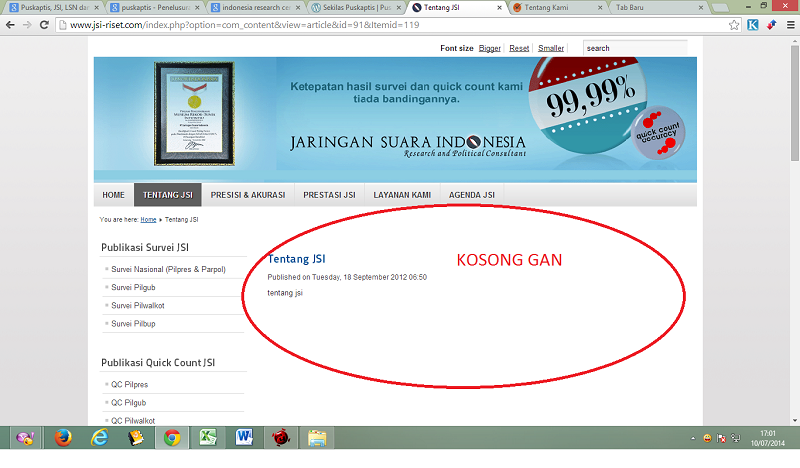800x468 pixels.
Task: Click the site search field
Action: click(635, 48)
